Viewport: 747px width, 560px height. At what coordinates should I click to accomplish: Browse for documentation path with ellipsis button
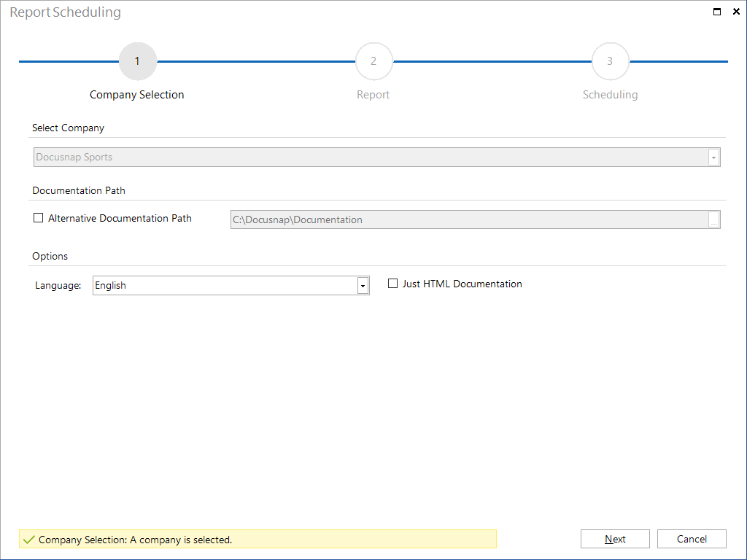713,219
